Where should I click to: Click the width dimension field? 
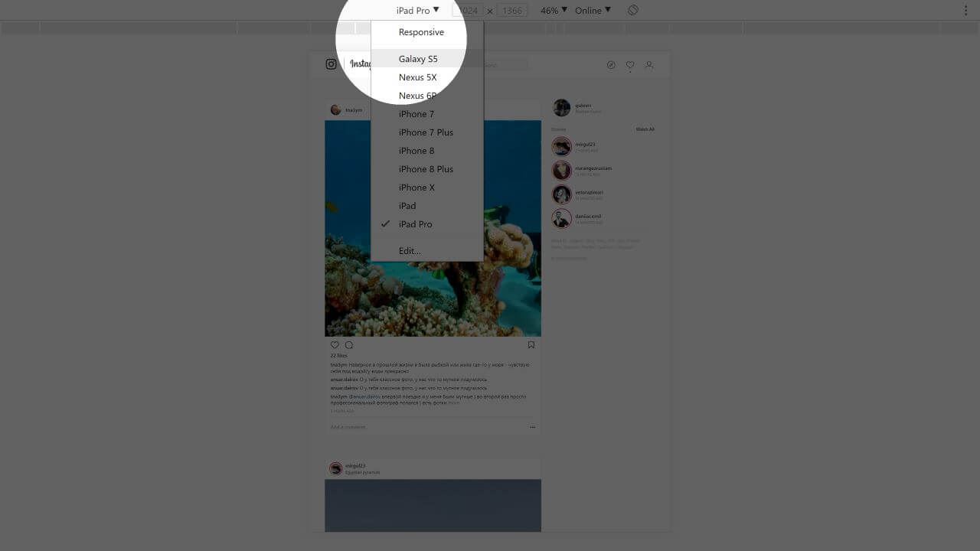coord(469,11)
